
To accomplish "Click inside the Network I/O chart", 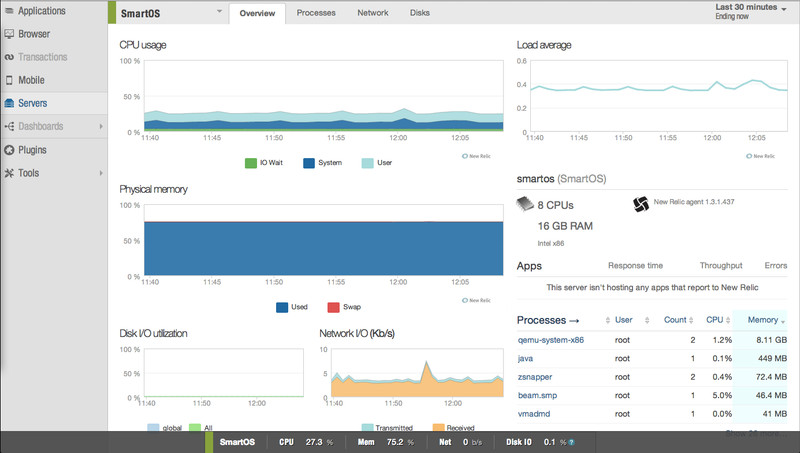I will click(417, 373).
